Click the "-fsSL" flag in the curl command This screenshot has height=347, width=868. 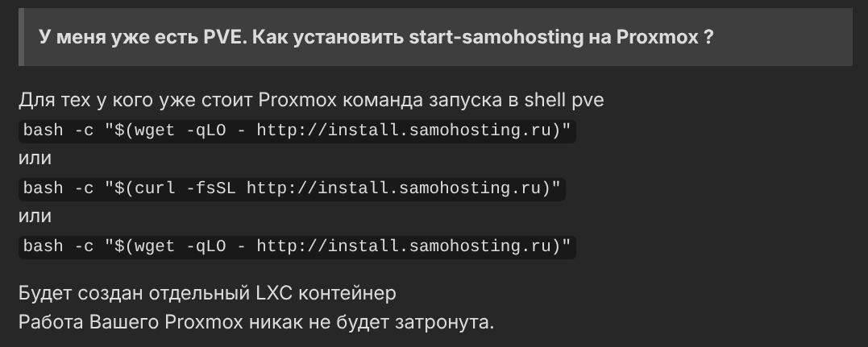(220, 188)
